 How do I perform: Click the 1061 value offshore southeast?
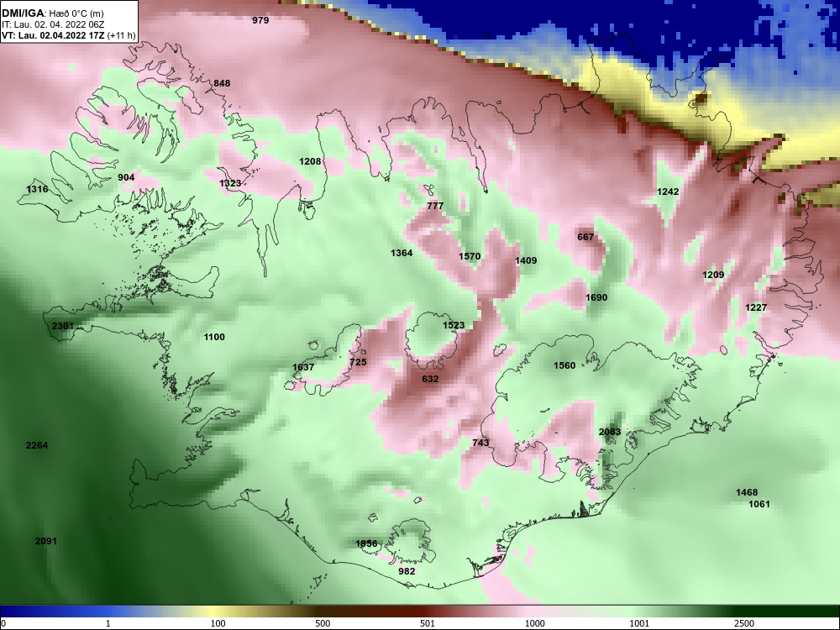(759, 504)
